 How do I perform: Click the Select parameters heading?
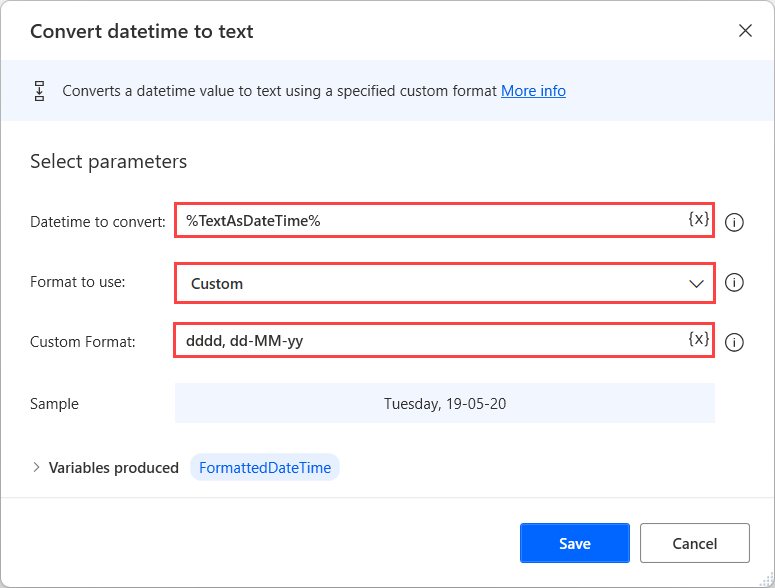click(x=108, y=161)
